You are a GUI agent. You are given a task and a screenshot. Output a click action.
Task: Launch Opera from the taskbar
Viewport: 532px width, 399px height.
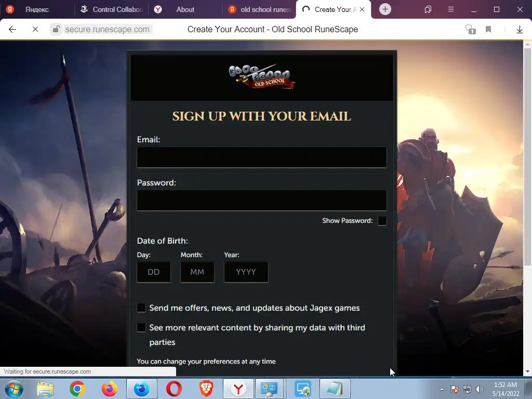(x=174, y=389)
